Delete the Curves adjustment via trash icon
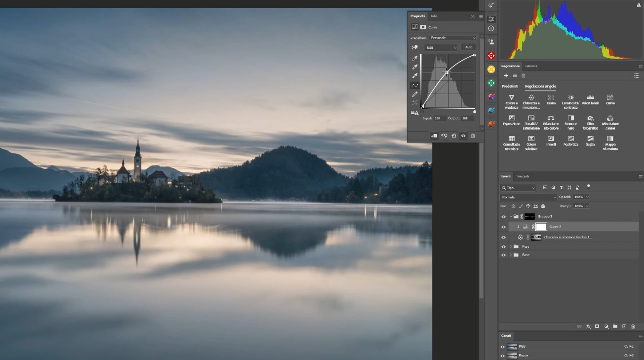 coord(473,136)
